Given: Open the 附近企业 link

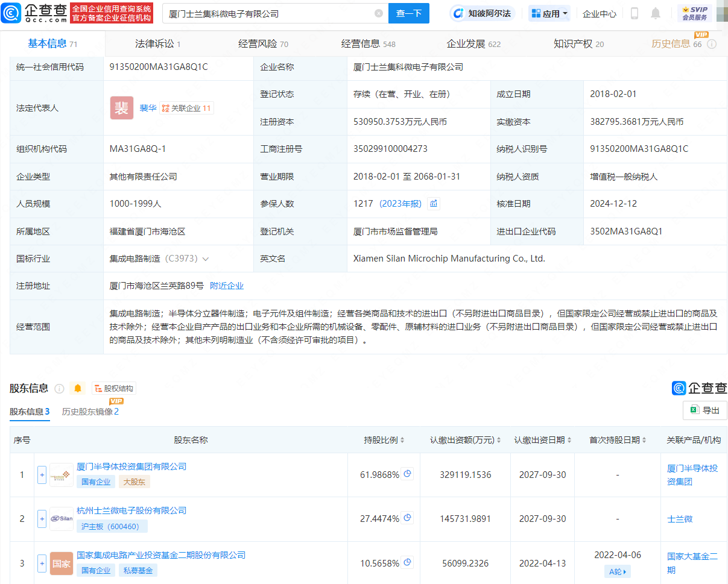Looking at the screenshot, I should [227, 286].
